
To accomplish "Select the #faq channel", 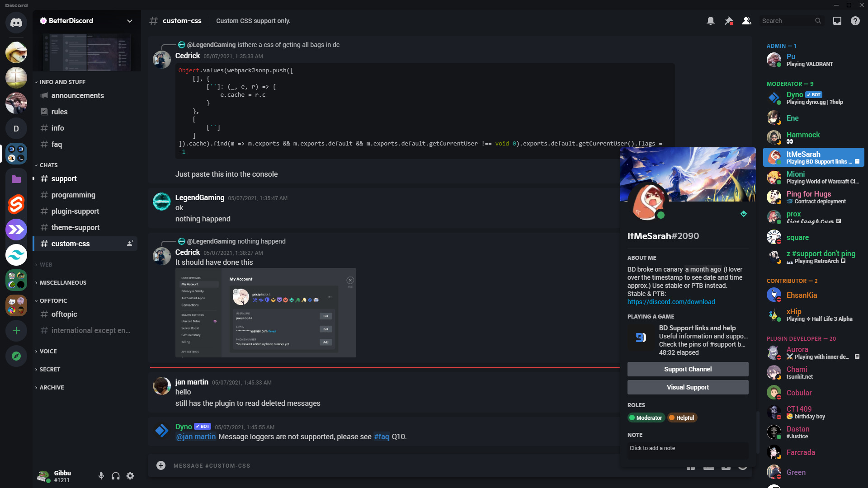I will point(57,144).
